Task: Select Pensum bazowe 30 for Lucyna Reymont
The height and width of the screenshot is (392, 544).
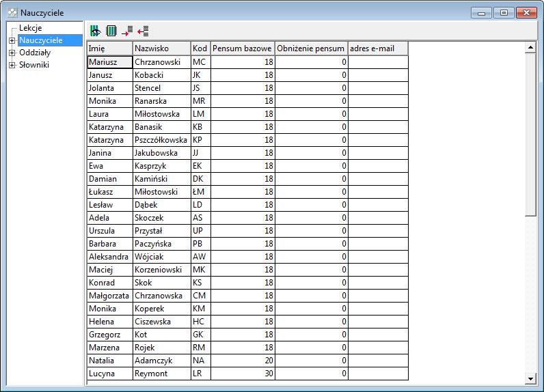Action: (x=243, y=374)
